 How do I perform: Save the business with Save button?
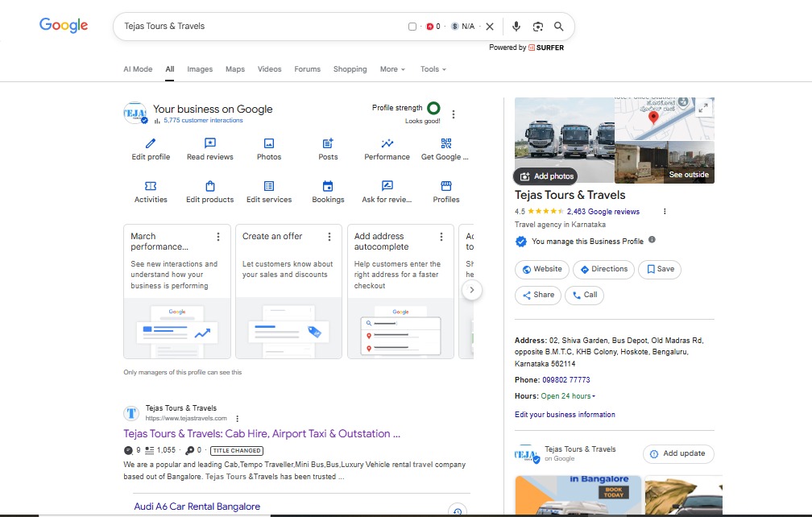pos(660,269)
